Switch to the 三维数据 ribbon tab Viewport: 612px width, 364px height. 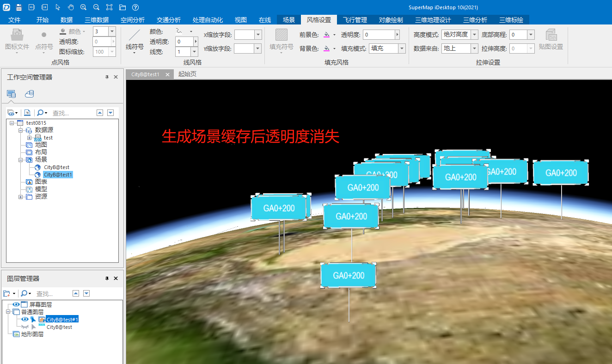(97, 20)
